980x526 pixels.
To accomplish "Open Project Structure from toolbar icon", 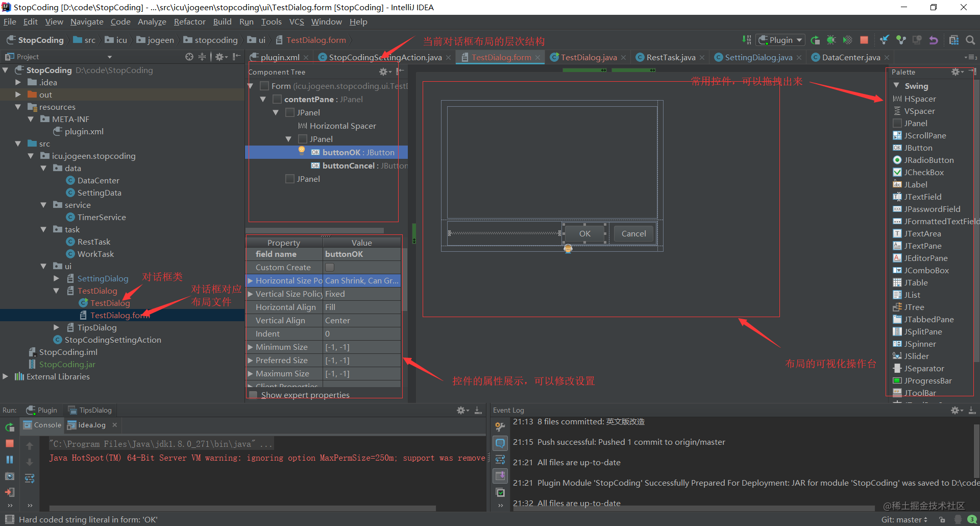I will point(954,40).
